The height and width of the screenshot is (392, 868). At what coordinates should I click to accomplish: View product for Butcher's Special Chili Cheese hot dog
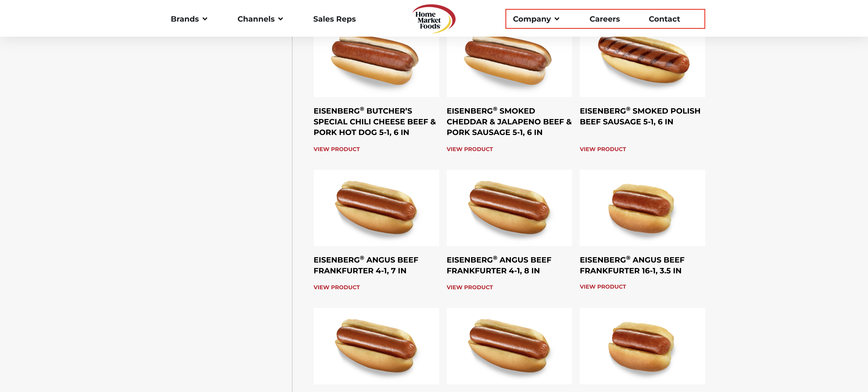337,149
